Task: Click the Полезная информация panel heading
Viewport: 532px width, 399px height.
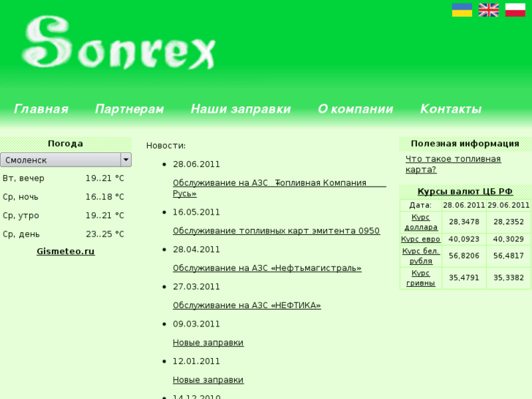Action: pyautogui.click(x=465, y=143)
